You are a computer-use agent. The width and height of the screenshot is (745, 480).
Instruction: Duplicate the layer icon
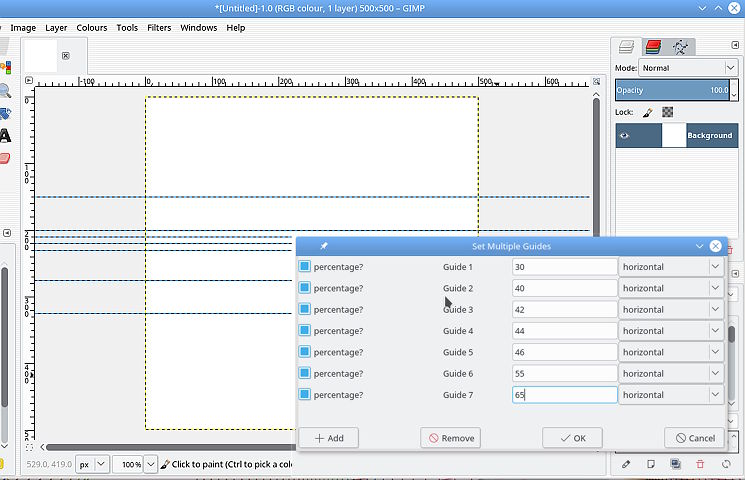675,464
